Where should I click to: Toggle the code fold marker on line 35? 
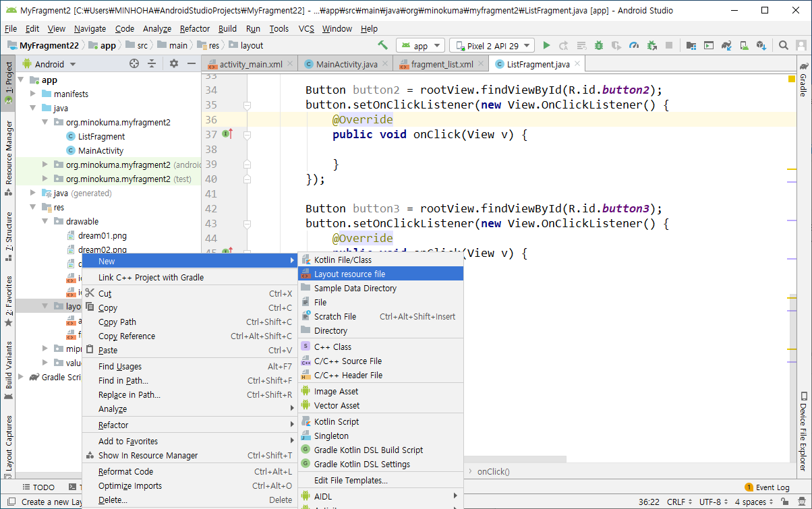[247, 105]
